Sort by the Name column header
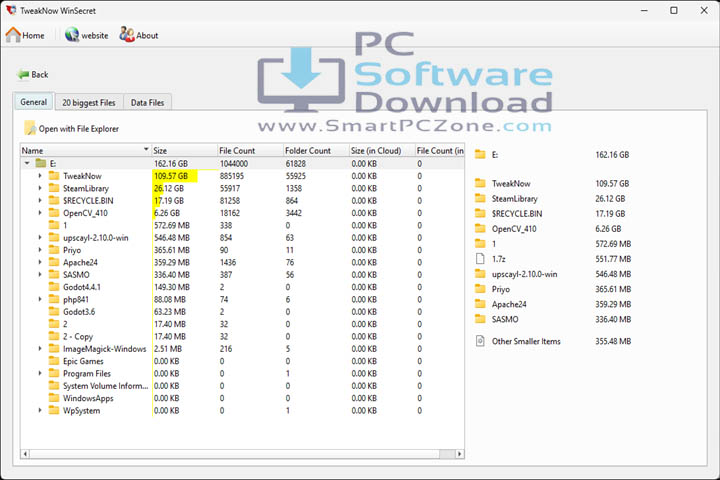The width and height of the screenshot is (720, 480). click(86, 150)
